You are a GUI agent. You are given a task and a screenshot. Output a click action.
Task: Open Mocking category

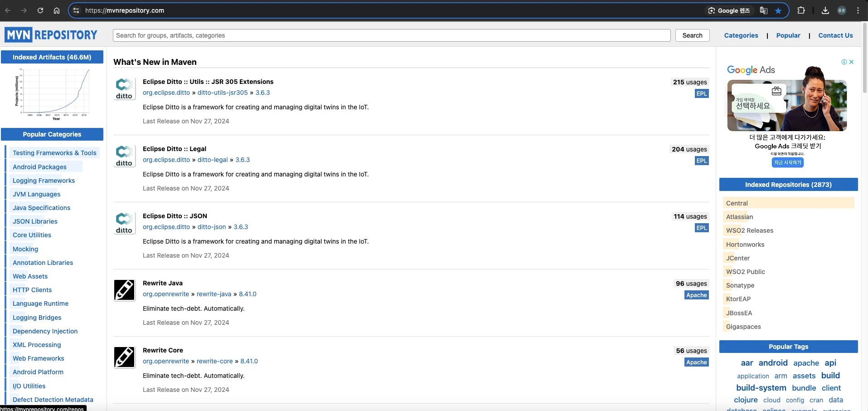[25, 249]
